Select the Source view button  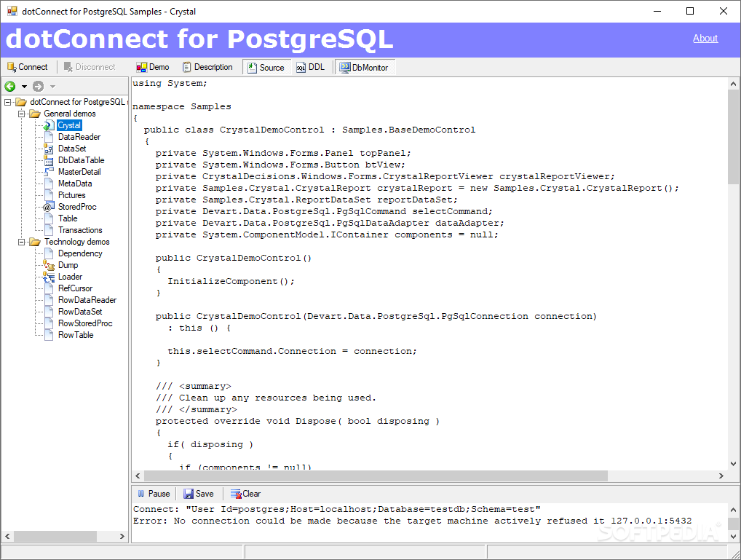266,68
